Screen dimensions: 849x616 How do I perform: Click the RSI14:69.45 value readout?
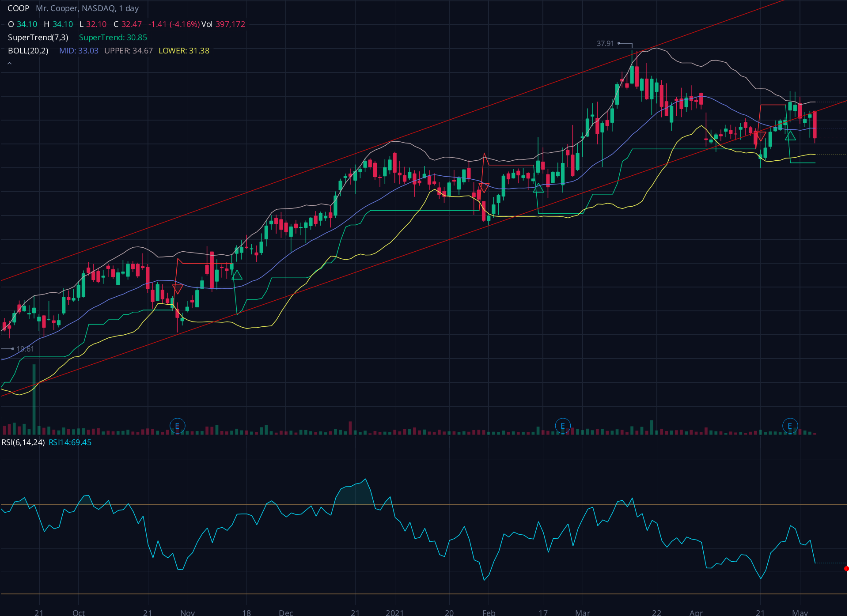coord(70,442)
